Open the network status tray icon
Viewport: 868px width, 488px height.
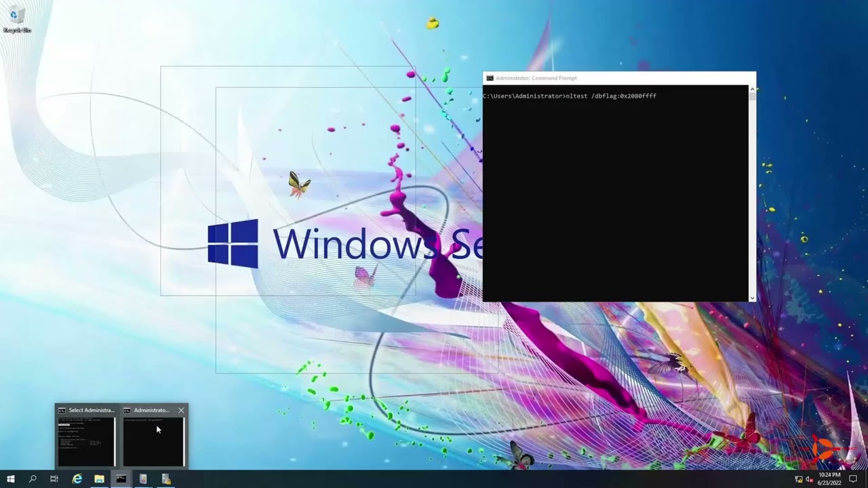(x=798, y=479)
